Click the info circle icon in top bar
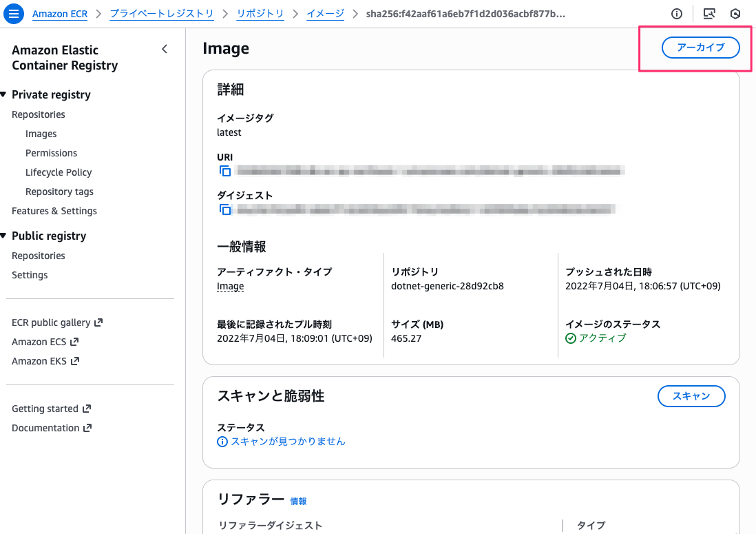The width and height of the screenshot is (756, 534). point(676,13)
